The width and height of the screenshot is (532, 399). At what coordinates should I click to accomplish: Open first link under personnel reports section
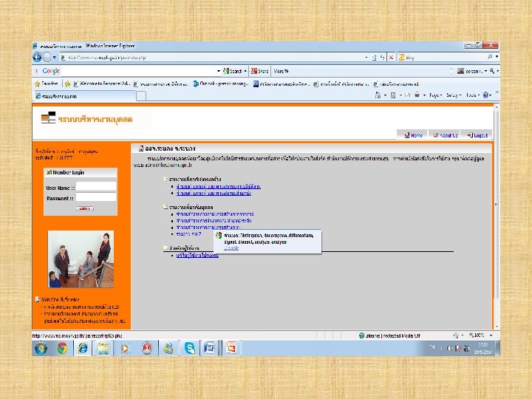[215, 214]
